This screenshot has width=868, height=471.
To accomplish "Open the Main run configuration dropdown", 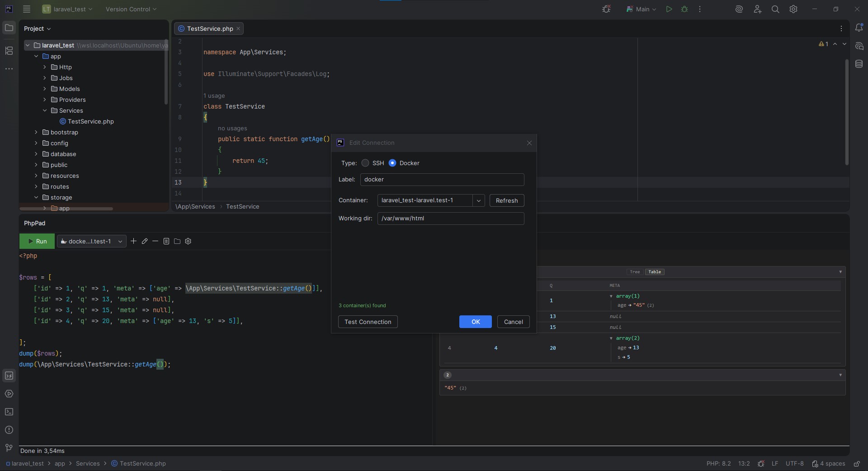I will coord(641,9).
